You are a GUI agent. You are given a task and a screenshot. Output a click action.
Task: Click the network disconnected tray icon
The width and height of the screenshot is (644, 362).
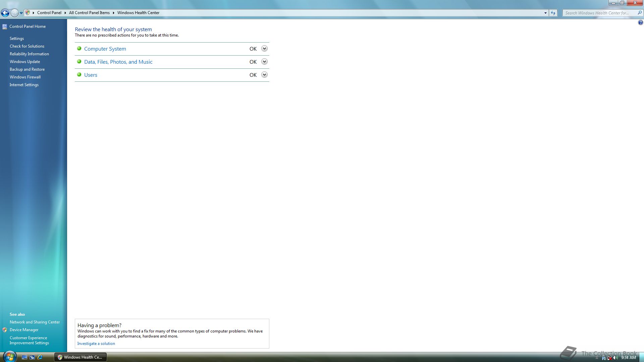click(x=609, y=358)
